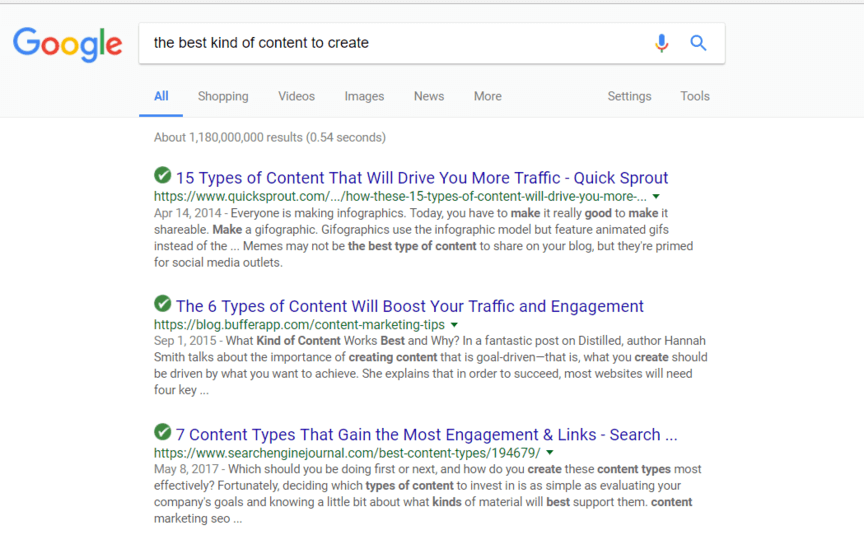This screenshot has width=864, height=544.
Task: Open the Tools options
Action: coord(695,96)
